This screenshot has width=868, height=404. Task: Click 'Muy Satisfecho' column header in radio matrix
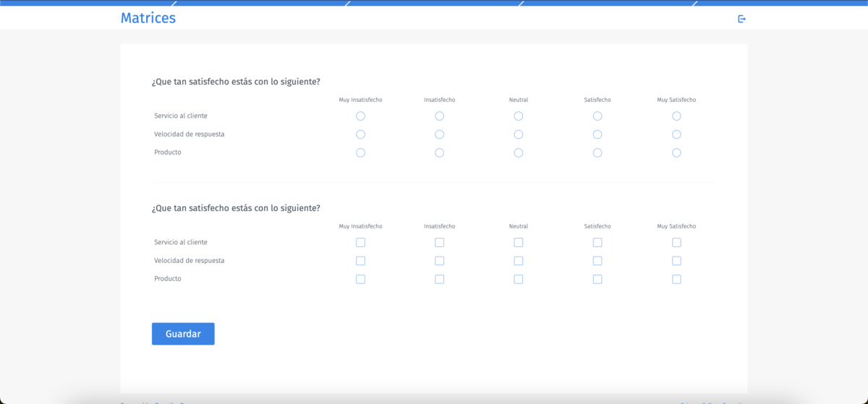click(x=676, y=100)
